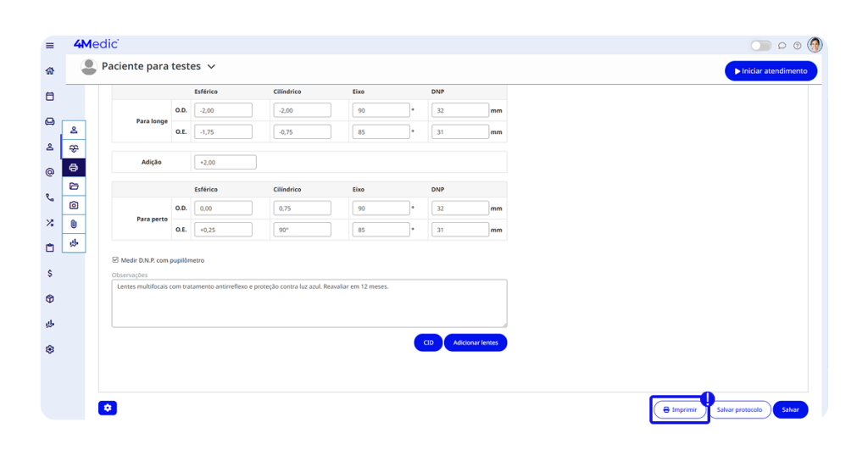This screenshot has width=868, height=456.
Task: Click the Adição input field
Action: point(225,162)
